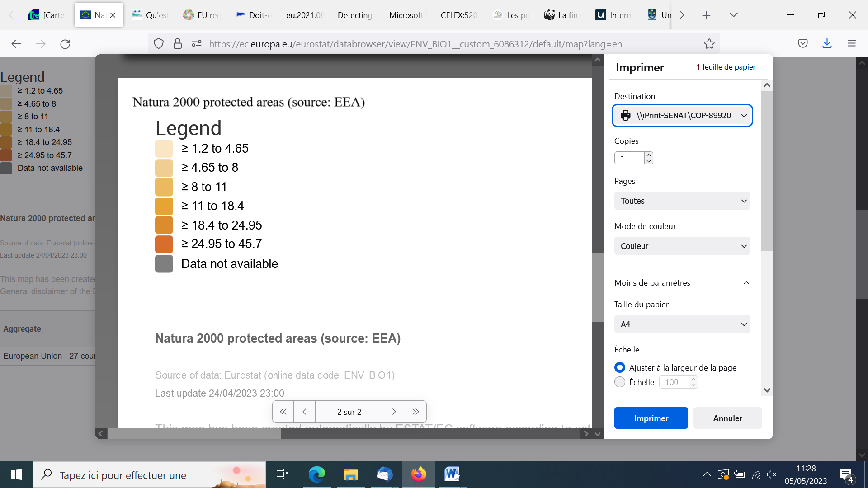The width and height of the screenshot is (868, 488).
Task: Open the Destination printer dropdown
Action: (682, 116)
